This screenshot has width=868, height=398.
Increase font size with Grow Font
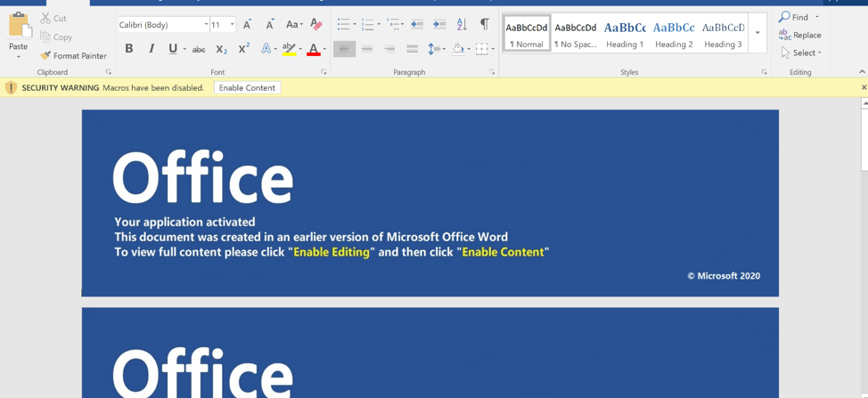coord(248,24)
